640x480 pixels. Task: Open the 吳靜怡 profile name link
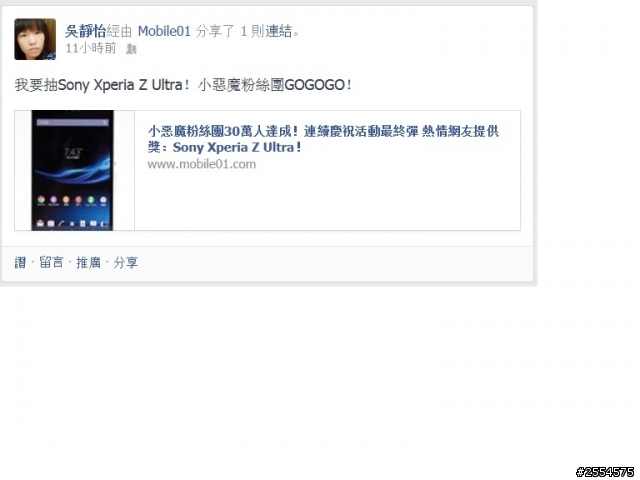(x=85, y=31)
